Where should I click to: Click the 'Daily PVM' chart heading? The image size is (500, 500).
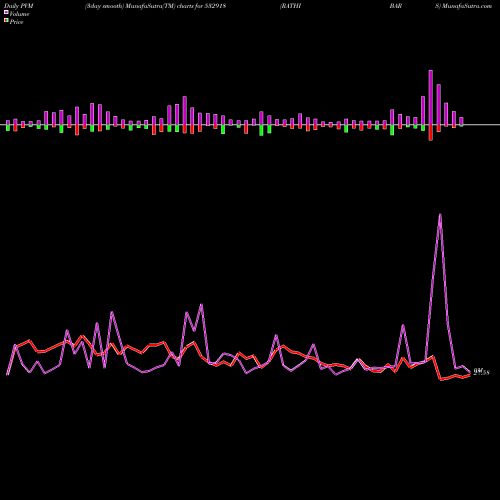click(19, 6)
